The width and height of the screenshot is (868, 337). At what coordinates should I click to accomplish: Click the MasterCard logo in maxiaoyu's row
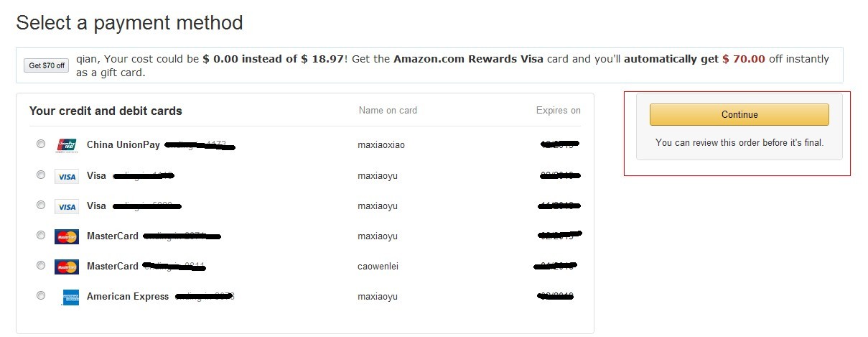tap(67, 236)
